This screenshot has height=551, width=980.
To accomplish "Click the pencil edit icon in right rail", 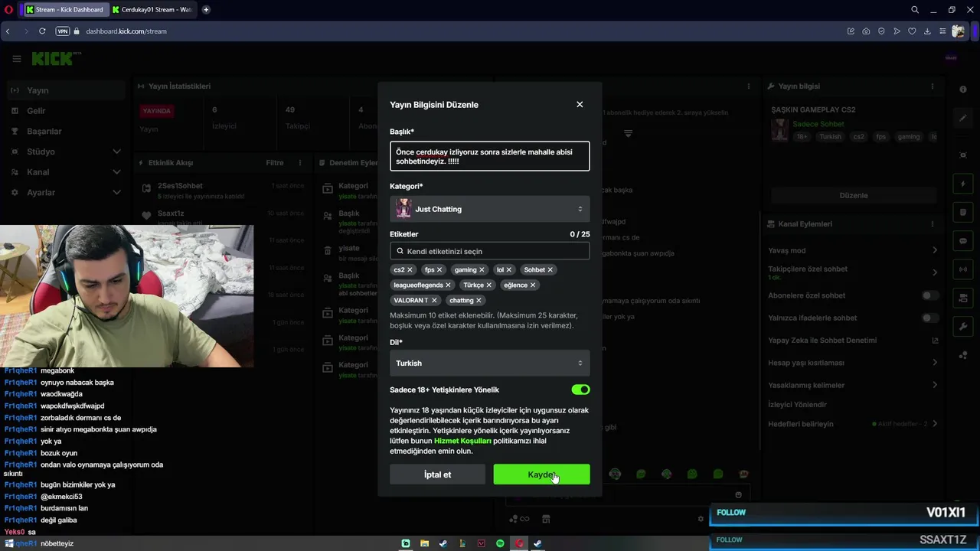I will click(963, 118).
